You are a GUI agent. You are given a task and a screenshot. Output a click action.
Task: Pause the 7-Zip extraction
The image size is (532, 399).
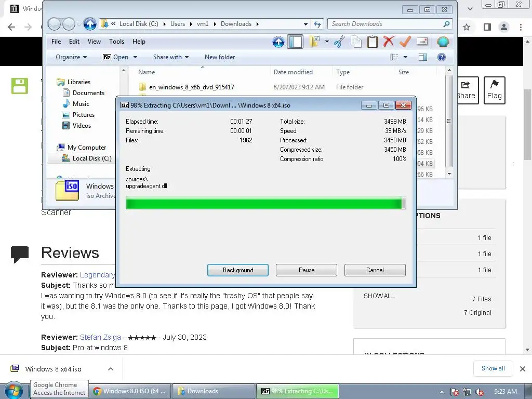307,270
